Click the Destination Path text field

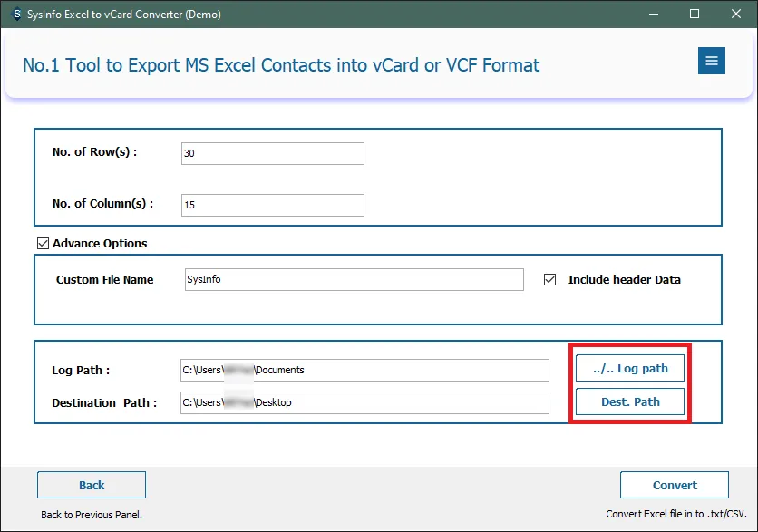[x=364, y=402]
